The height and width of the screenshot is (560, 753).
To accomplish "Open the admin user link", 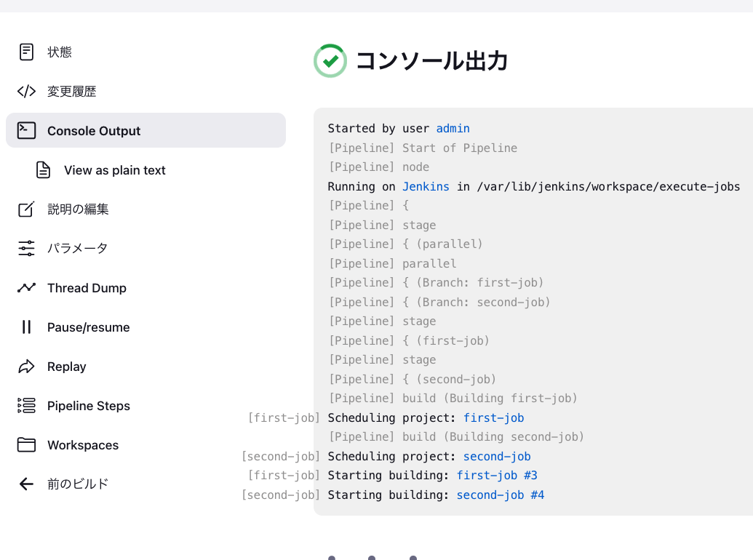I will 453,128.
